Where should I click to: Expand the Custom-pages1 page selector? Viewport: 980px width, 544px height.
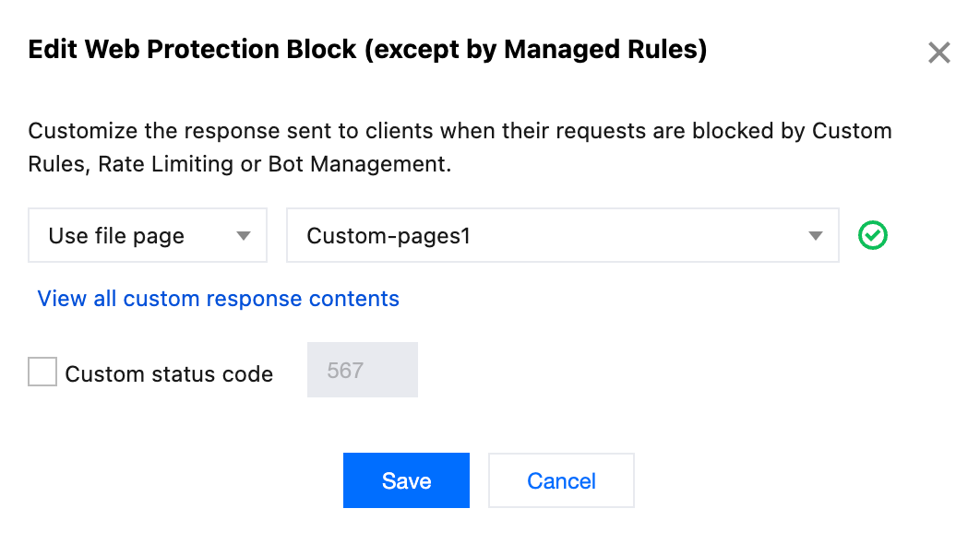click(562, 236)
